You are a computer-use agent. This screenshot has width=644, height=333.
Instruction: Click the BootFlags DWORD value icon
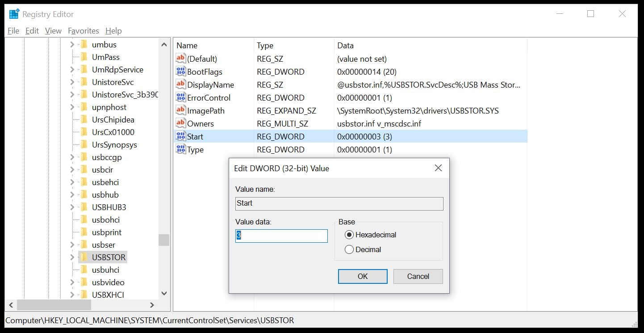point(180,72)
